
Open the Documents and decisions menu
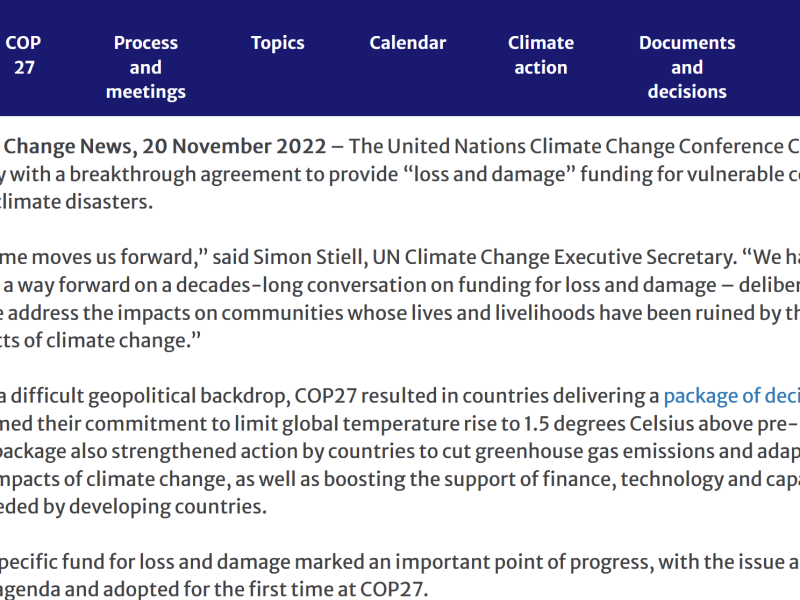(x=687, y=67)
